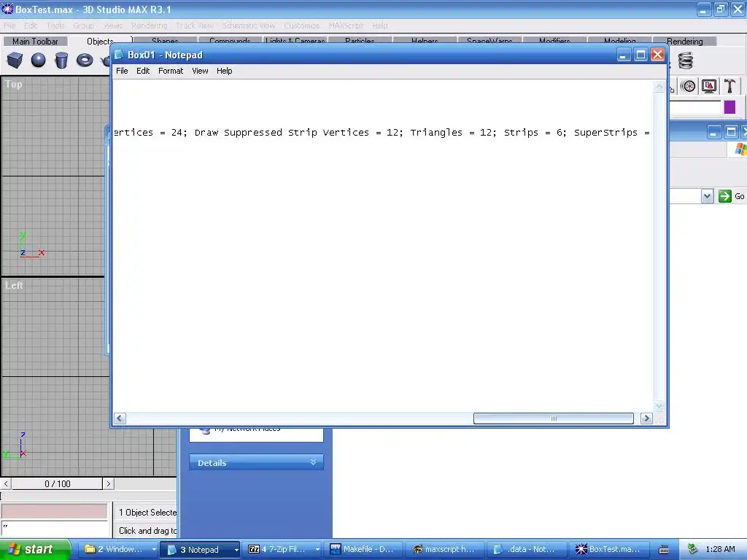Create a Box primitive from the Objects shelf
747x560 pixels.
point(15,61)
